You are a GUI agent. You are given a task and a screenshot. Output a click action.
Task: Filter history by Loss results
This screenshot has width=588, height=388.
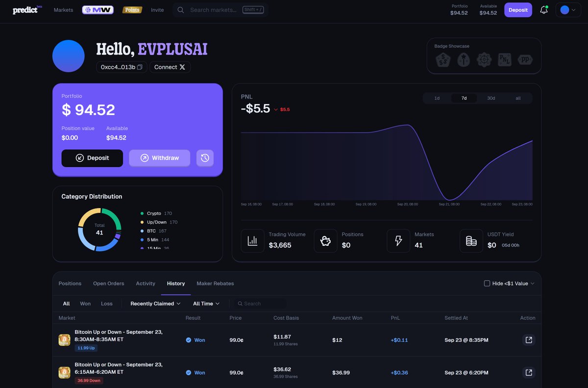click(x=107, y=304)
